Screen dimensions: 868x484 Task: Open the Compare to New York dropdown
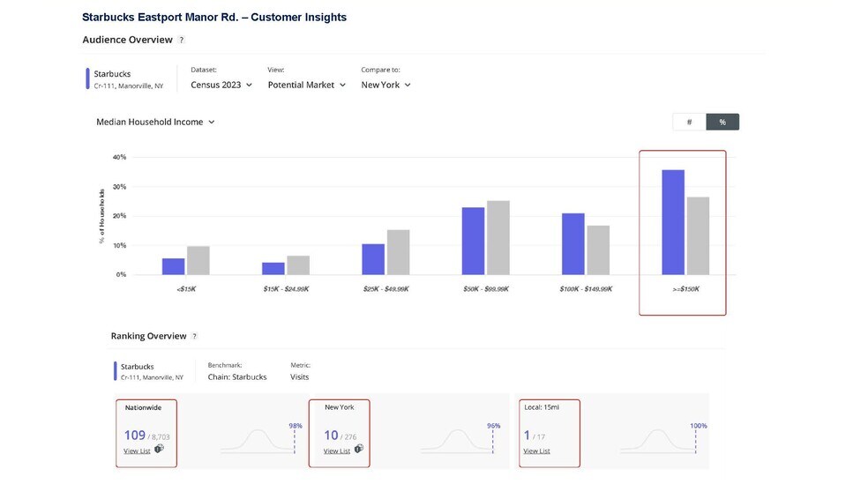(385, 85)
